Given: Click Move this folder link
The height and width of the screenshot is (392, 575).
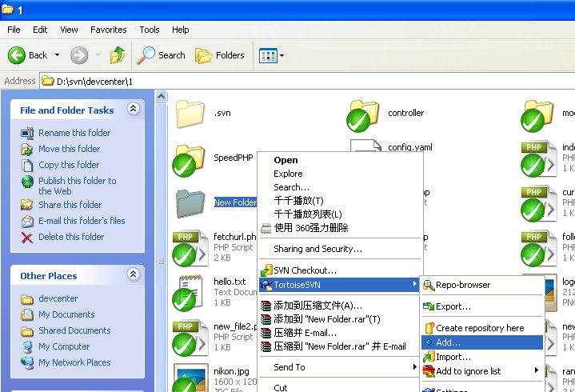Looking at the screenshot, I should point(70,149).
